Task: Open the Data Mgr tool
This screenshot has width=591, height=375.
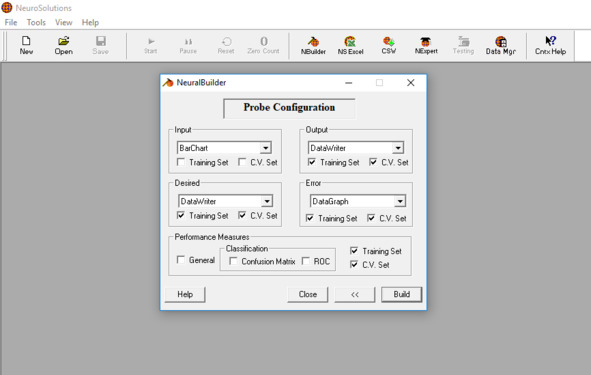Action: (x=501, y=46)
